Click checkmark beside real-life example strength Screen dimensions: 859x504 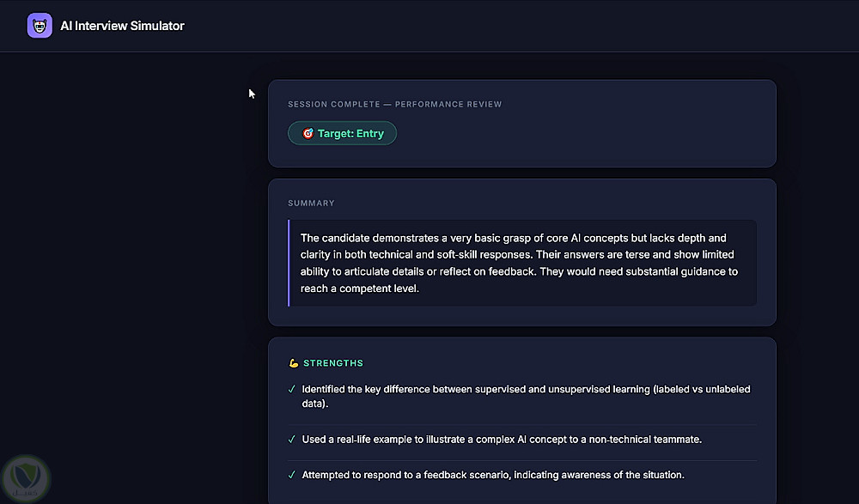click(x=291, y=440)
